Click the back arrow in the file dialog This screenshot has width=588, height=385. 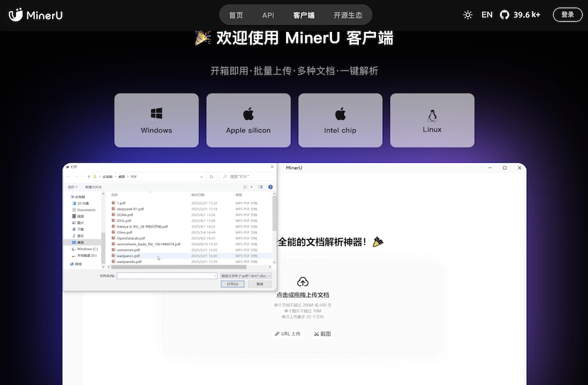coord(68,176)
